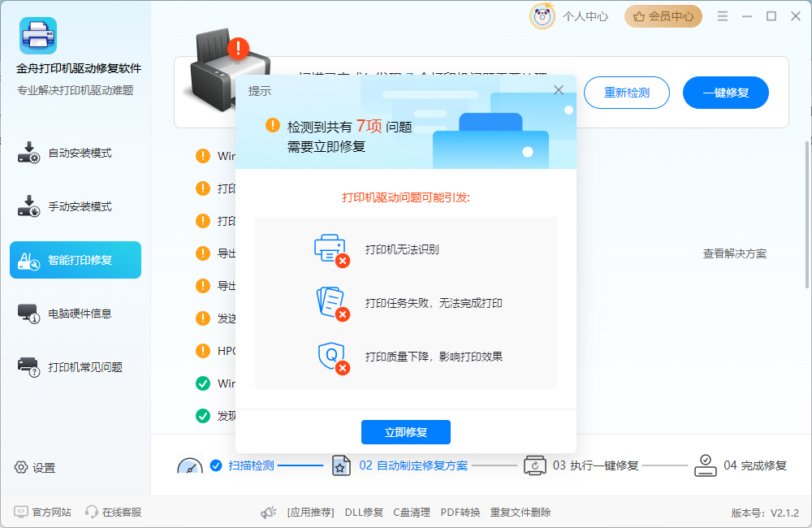Click the 手动安装模式 sidebar icon
Viewport: 812px width, 528px height.
click(28, 206)
